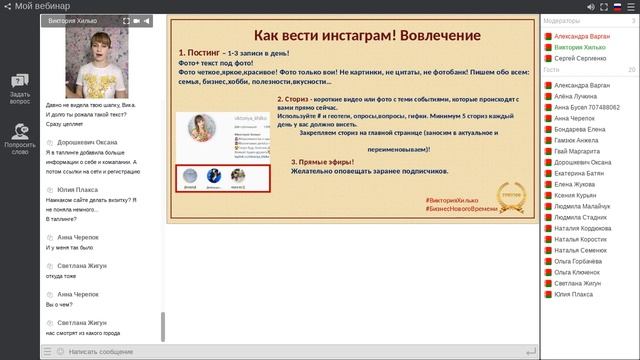The height and width of the screenshot is (360, 640).
Task: Click Попросить слово sidebar icon
Action: [20, 139]
